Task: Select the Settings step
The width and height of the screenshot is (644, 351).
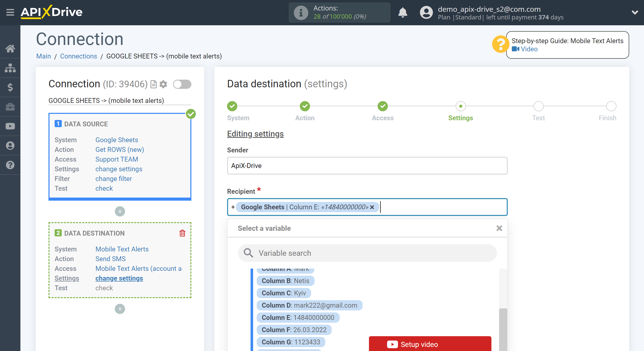Action: pyautogui.click(x=461, y=106)
